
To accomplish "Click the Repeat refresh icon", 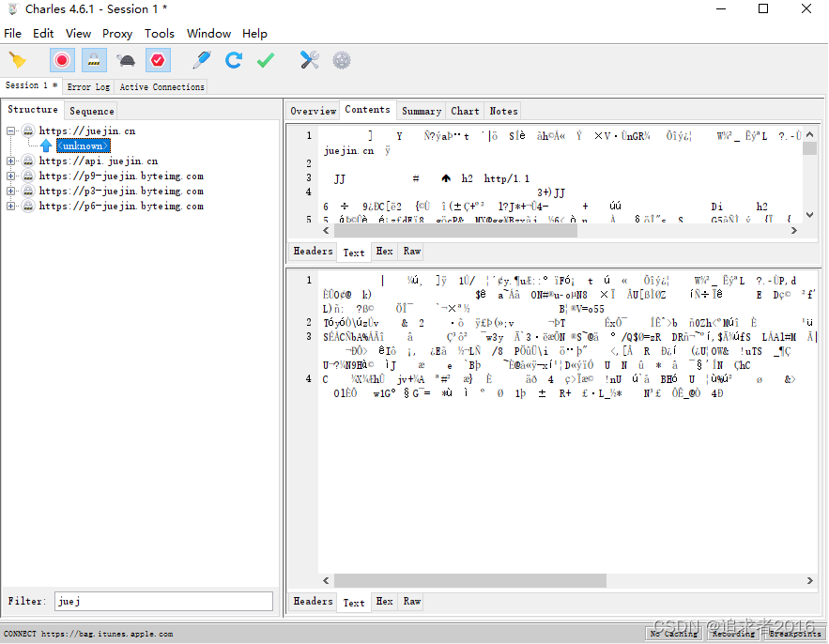I will tap(233, 60).
